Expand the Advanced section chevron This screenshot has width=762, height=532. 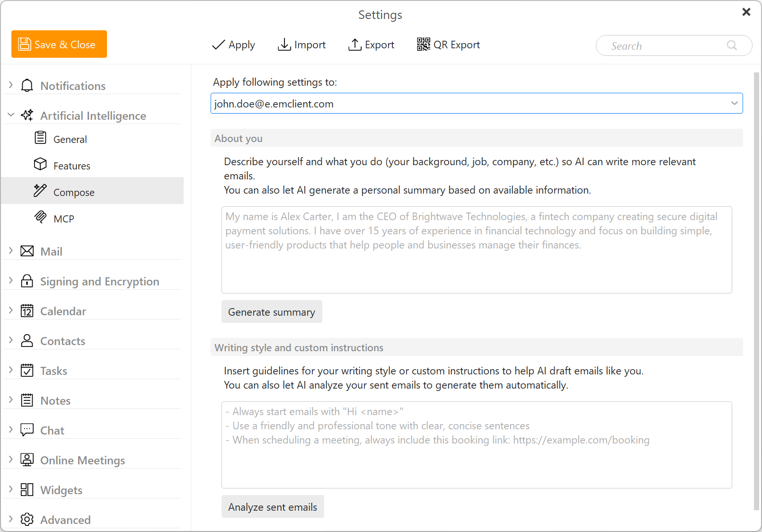pos(11,519)
